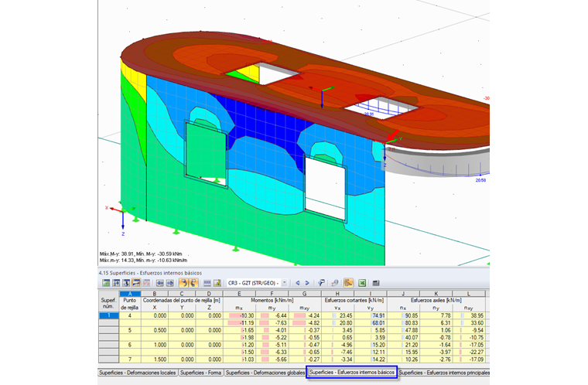Go to next load case with right arrow
The width and height of the screenshot is (588, 385).
click(307, 283)
